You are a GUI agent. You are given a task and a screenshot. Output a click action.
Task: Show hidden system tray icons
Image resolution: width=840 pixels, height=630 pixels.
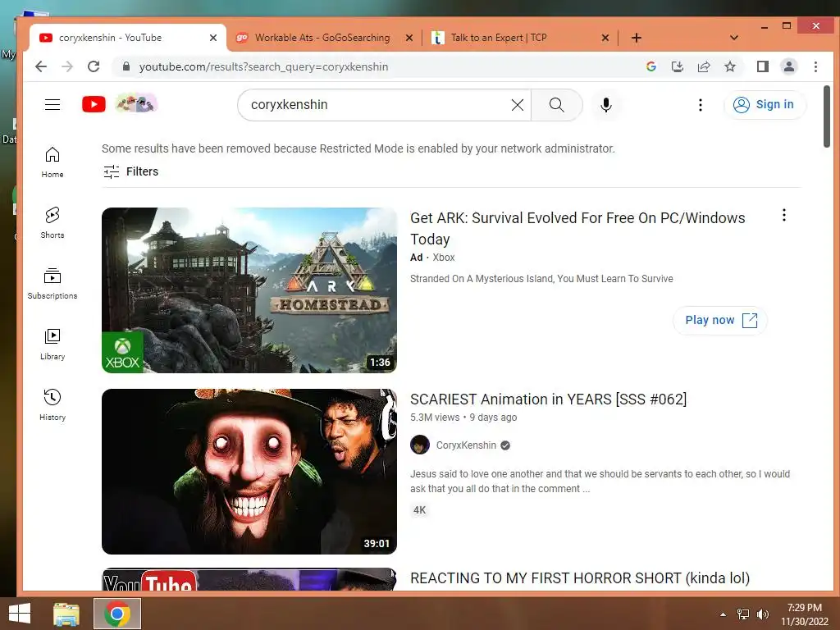724,614
